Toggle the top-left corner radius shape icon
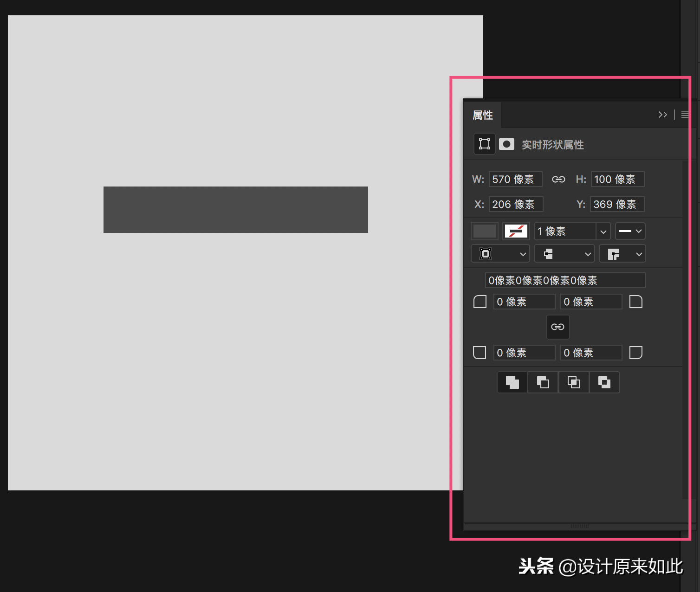The image size is (700, 592). 480,301
